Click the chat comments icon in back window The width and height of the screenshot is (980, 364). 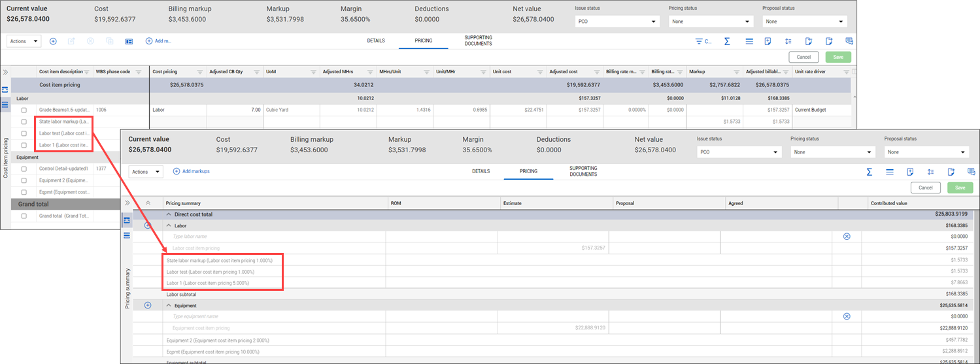[848, 41]
